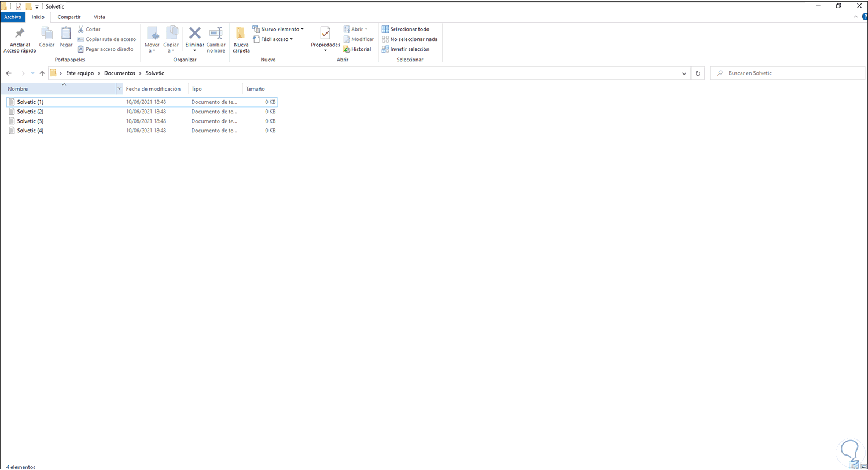
Task: Open Historial of the file
Action: (357, 49)
